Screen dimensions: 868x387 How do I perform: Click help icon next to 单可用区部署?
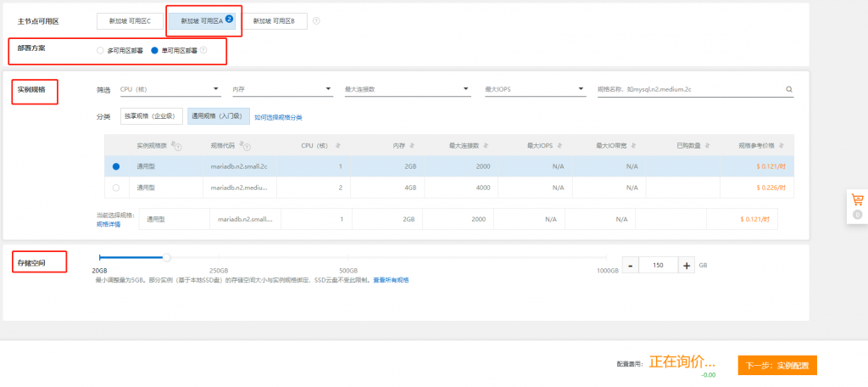pos(203,50)
